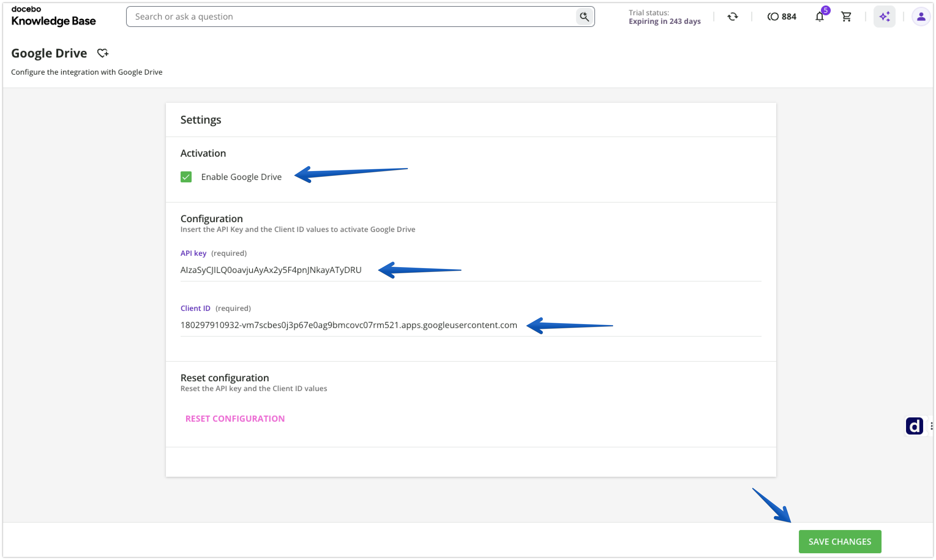Click the search or ask question box
The width and height of the screenshot is (936, 560).
click(x=355, y=17)
